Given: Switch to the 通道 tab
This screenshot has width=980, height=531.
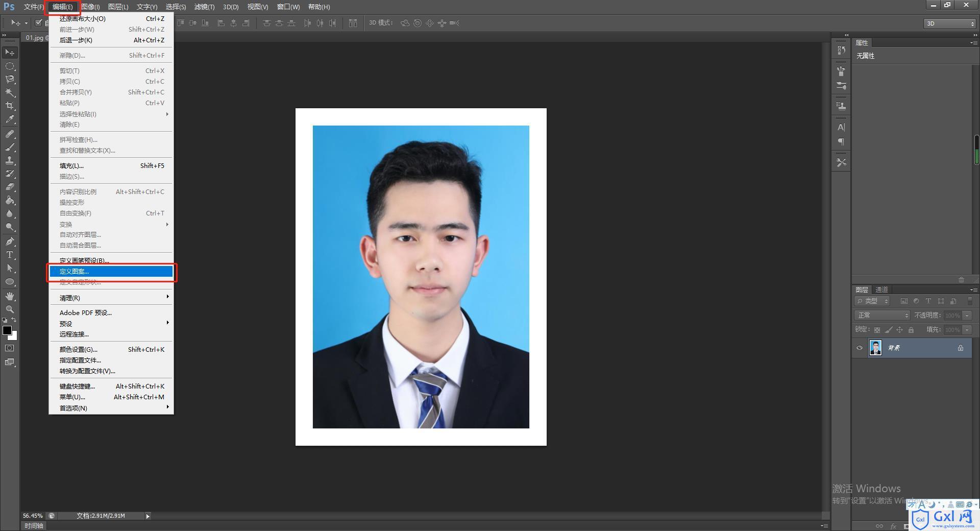Looking at the screenshot, I should [x=881, y=289].
